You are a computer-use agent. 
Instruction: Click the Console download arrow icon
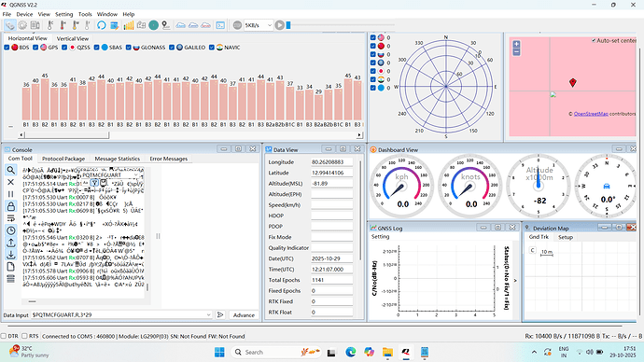[x=10, y=255]
